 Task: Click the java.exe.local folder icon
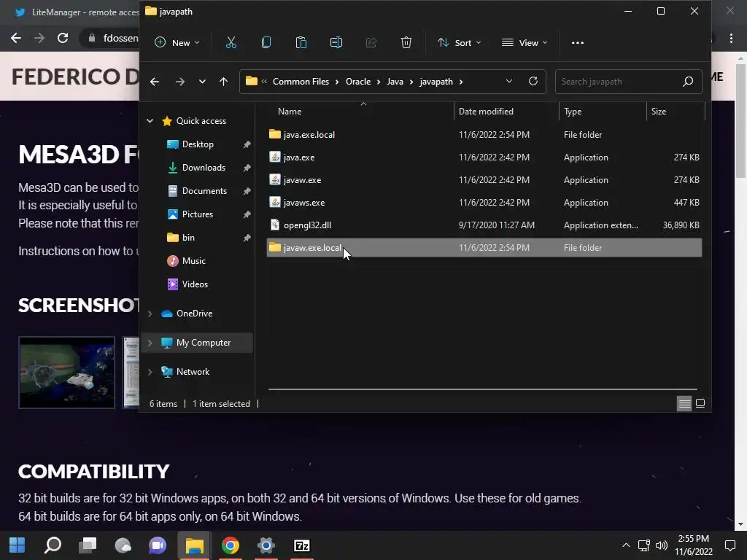coord(275,134)
